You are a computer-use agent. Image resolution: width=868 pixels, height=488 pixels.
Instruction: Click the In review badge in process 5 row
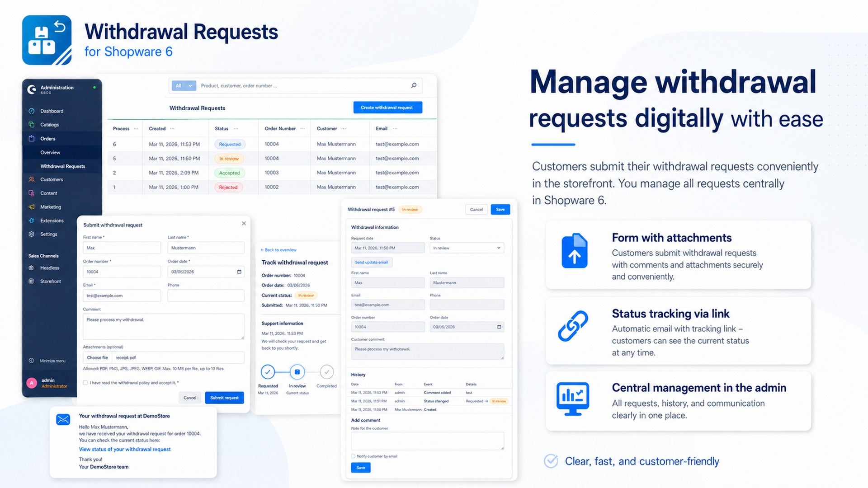coord(229,159)
